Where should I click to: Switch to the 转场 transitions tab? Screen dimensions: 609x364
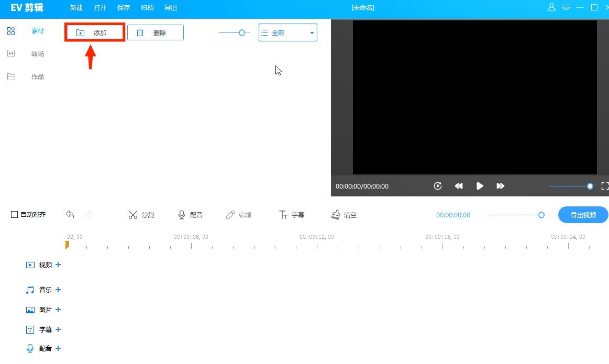point(38,53)
